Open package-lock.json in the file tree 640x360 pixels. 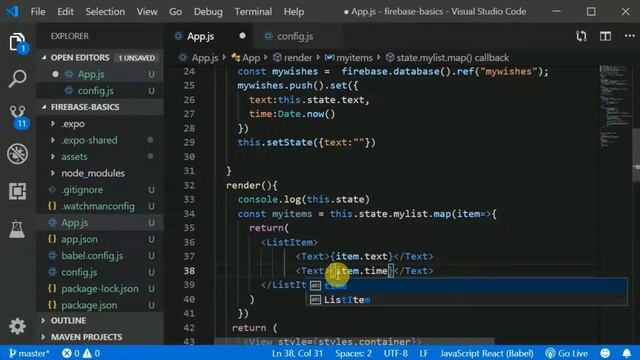pos(100,289)
